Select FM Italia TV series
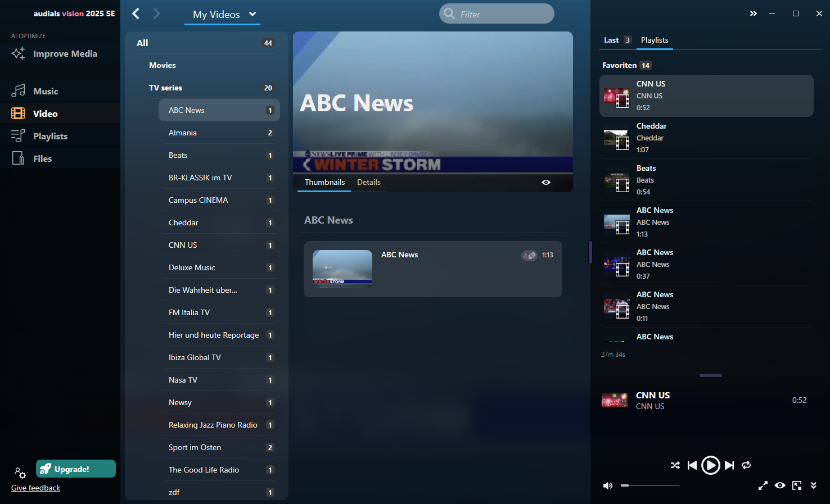The width and height of the screenshot is (830, 504). tap(219, 312)
